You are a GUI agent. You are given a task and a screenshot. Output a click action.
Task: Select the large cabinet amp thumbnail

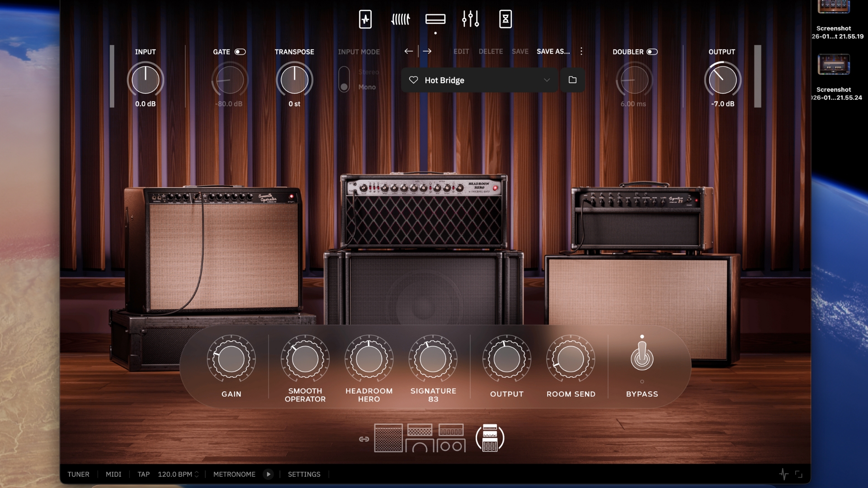pyautogui.click(x=388, y=437)
